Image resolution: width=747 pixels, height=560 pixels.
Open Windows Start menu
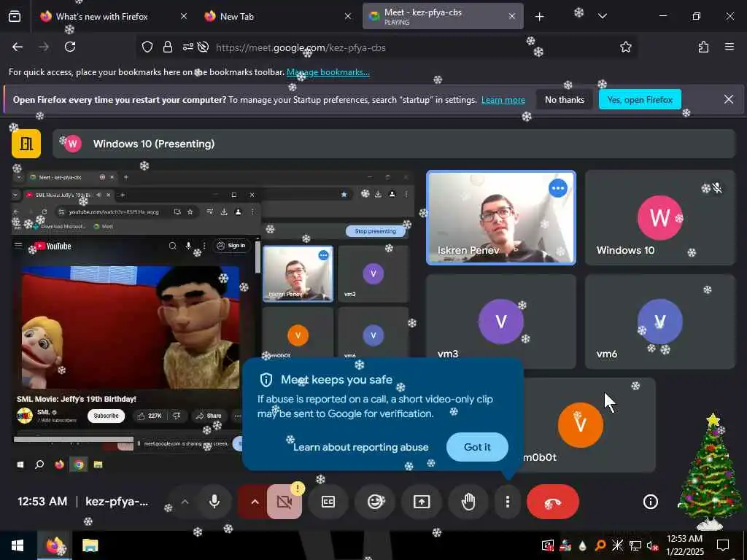click(18, 545)
